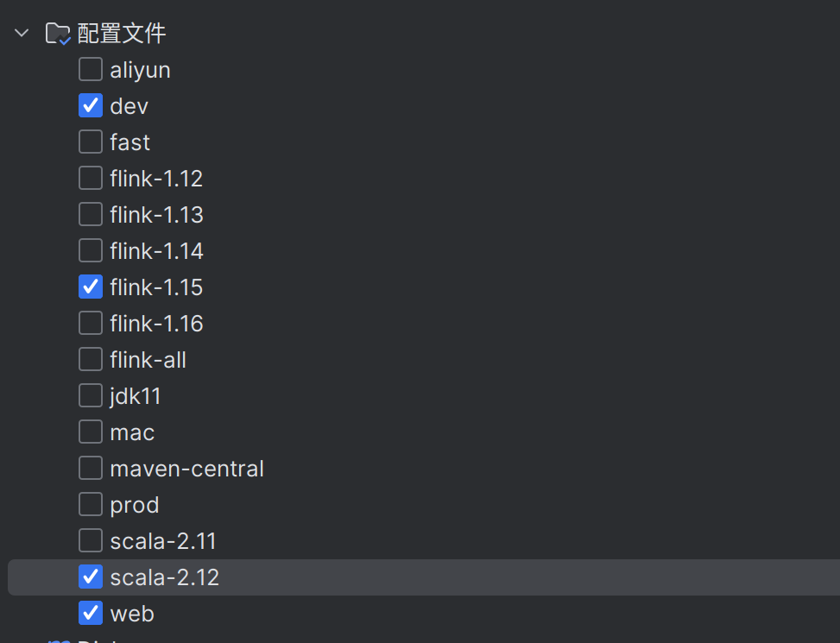Viewport: 840px width, 643px height.
Task: Disable the dev profile checkbox
Action: [x=91, y=105]
